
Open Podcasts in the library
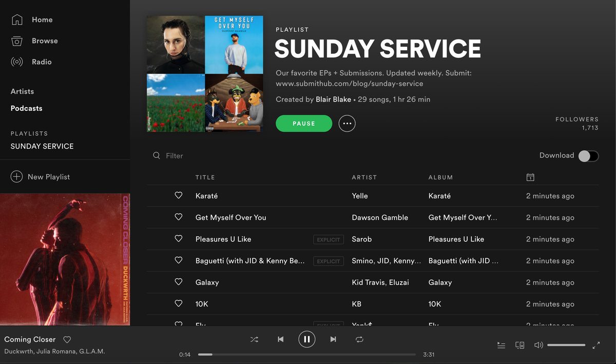27,108
